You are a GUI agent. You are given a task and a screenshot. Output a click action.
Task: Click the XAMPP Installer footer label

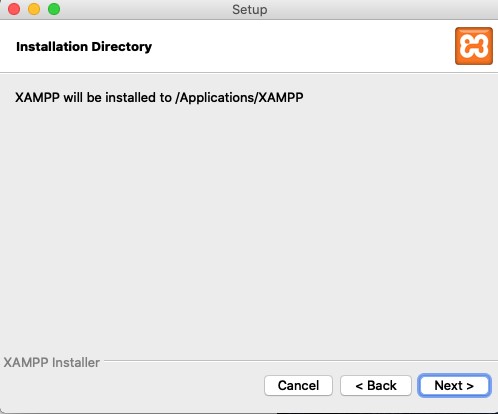coord(52,362)
